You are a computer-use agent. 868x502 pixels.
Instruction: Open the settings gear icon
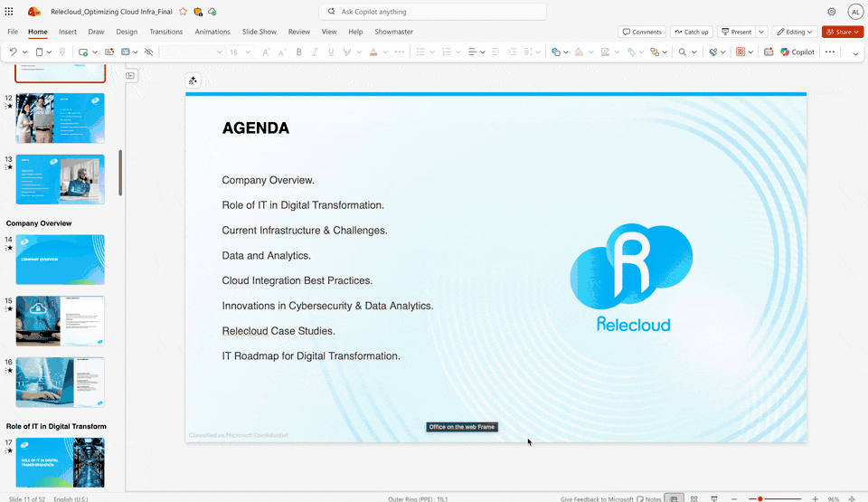tap(832, 12)
